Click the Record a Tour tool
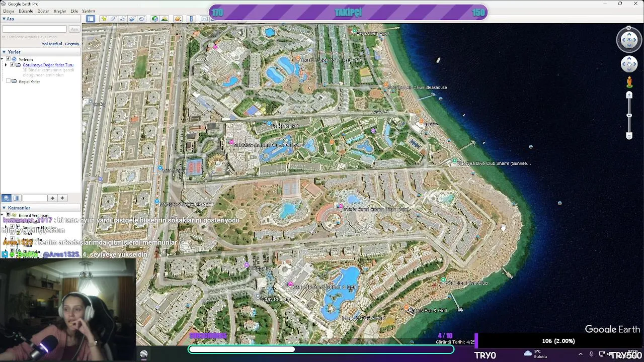Image resolution: width=644 pixels, height=362 pixels. 142,19
